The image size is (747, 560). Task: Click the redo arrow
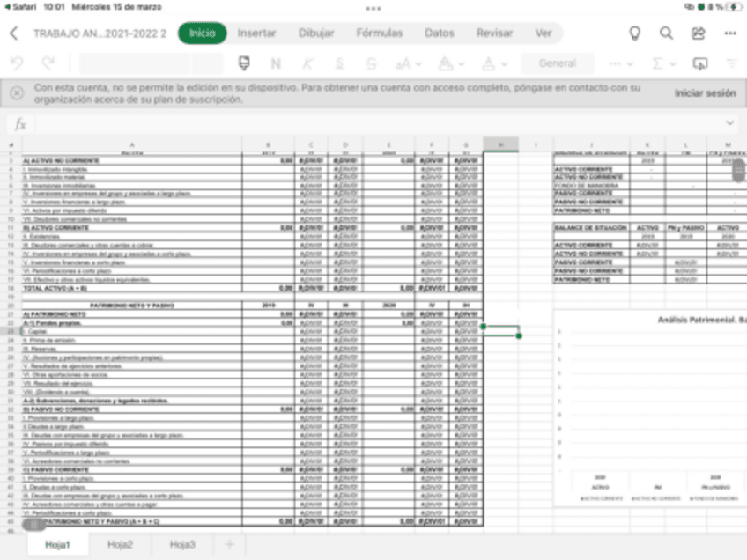[48, 63]
